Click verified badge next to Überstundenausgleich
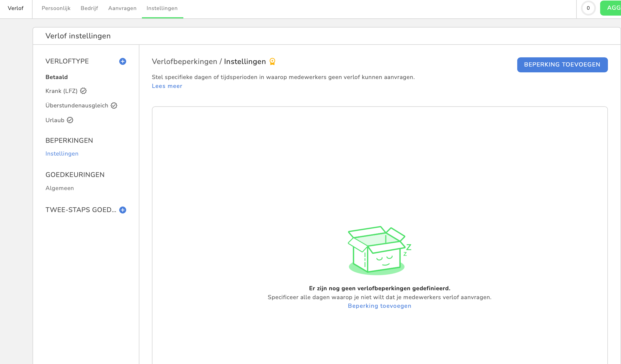The width and height of the screenshot is (621, 364). (x=114, y=105)
